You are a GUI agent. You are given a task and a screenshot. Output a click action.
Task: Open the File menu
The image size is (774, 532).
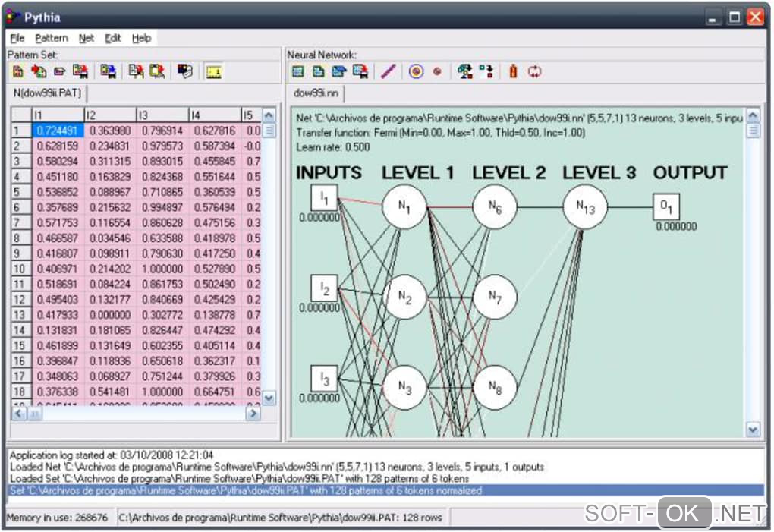tap(17, 38)
